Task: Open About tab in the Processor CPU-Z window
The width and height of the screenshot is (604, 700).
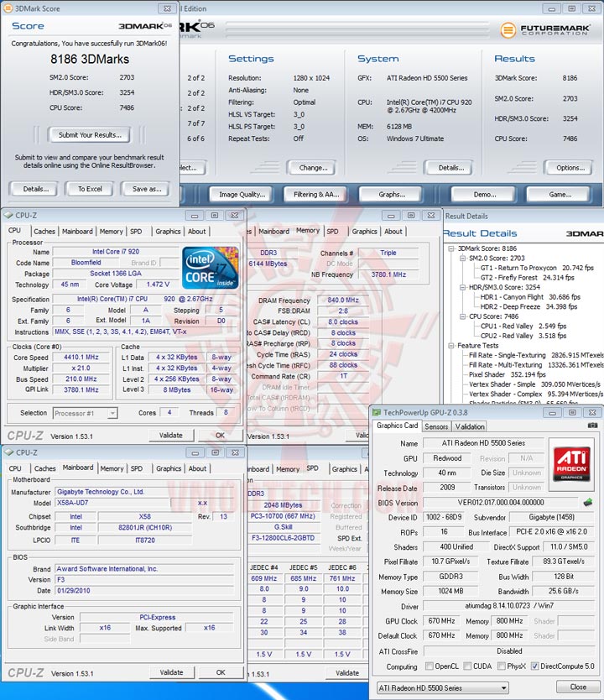Action: (197, 232)
